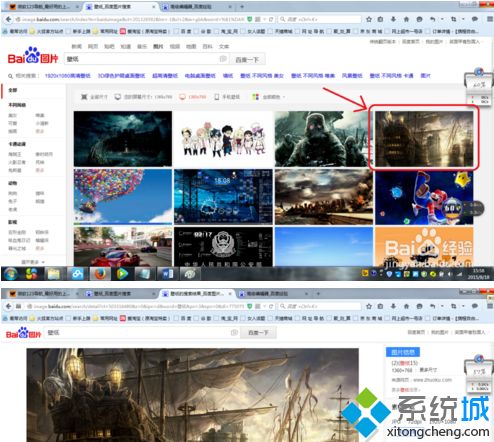Open new tab with plus in lower browser
The height and width of the screenshot is (442, 494).
pos(318,293)
